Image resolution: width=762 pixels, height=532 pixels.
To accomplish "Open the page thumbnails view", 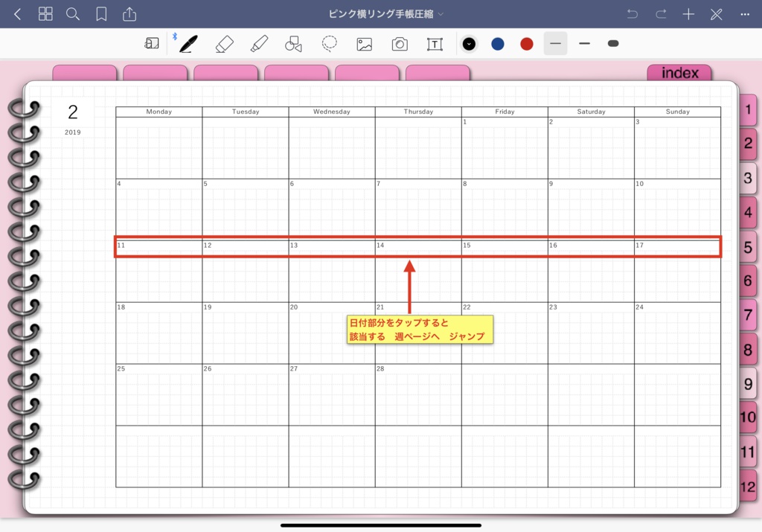I will pyautogui.click(x=45, y=13).
